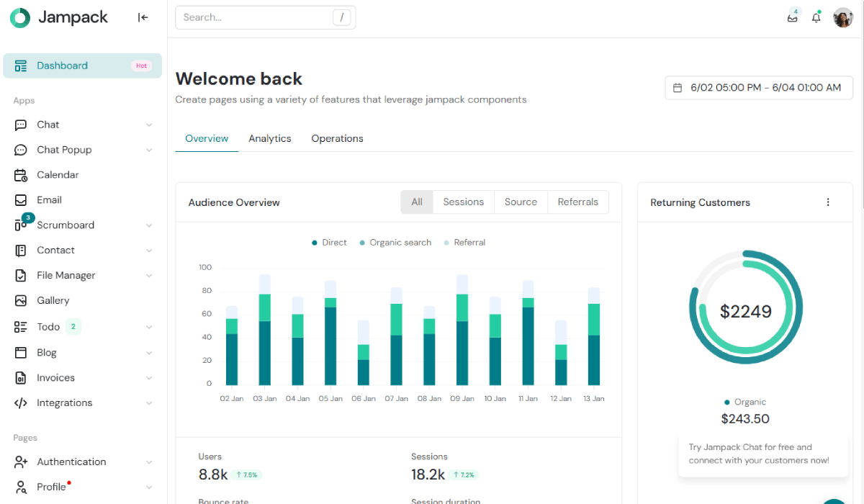Click the Search input field
The image size is (864, 504).
click(256, 17)
